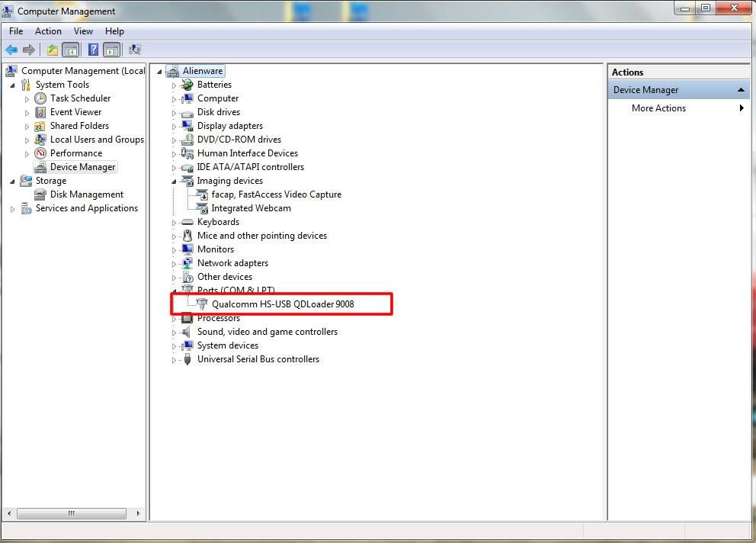
Task: Click the left pane horizontal scrollbar
Action: (72, 514)
